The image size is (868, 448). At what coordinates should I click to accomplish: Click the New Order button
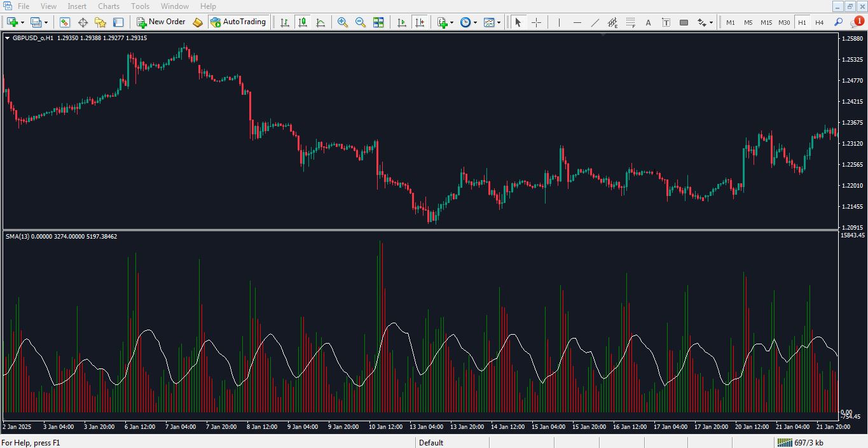coord(161,22)
